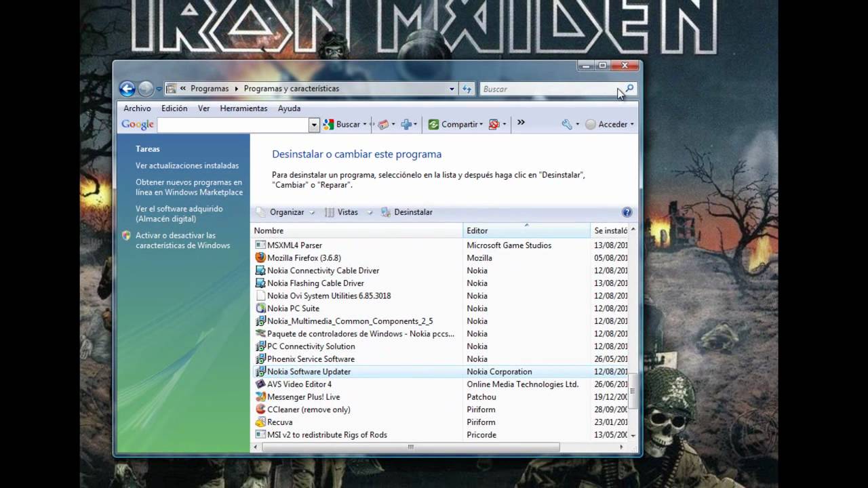Viewport: 868px width, 488px height.
Task: Select Nokia Ovi System Utilities icon
Action: click(260, 296)
